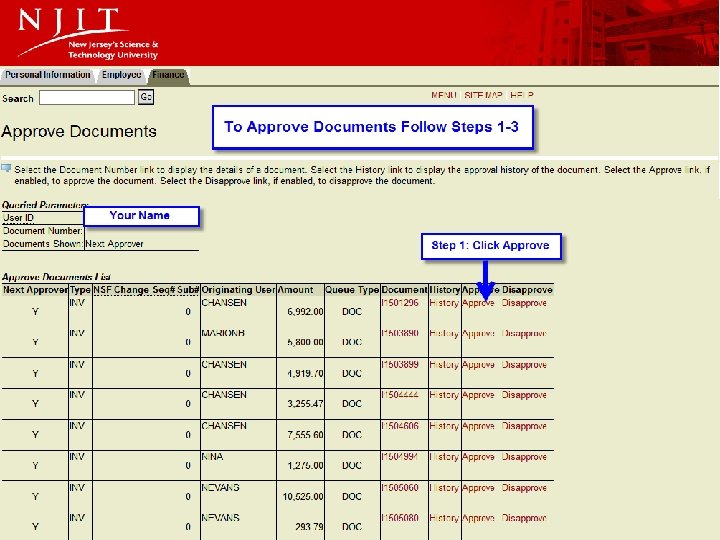Open the SITE MAP link
Image resolution: width=720 pixels, height=540 pixels.
click(483, 95)
